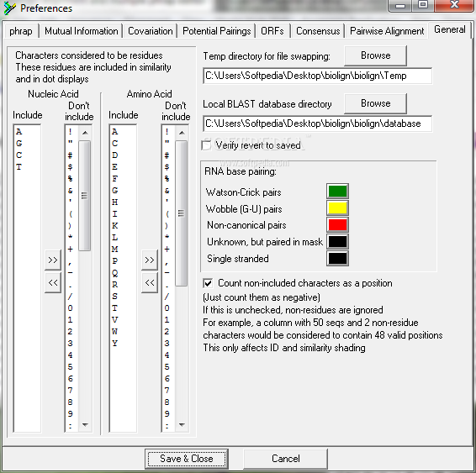The height and width of the screenshot is (473, 476).
Task: Click nucleic acid >> move button
Action: pyautogui.click(x=53, y=260)
